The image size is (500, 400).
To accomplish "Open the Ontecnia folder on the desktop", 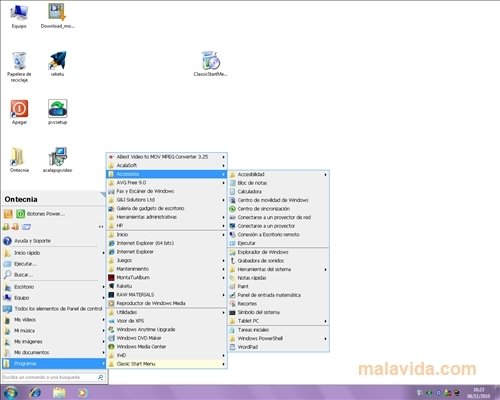I will [19, 160].
